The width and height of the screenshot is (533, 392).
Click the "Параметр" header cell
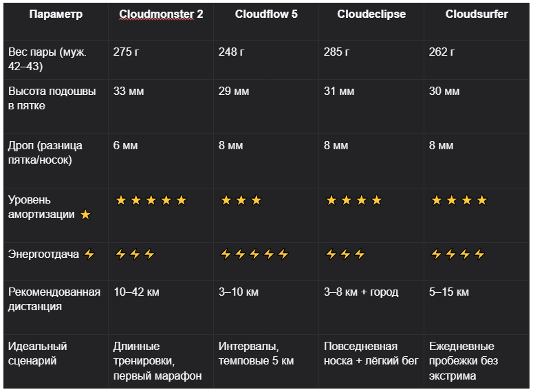56,14
